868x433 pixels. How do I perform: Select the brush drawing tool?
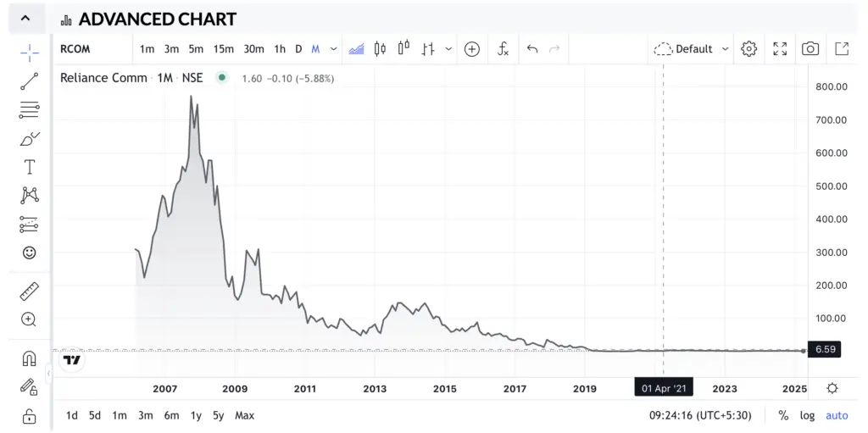29,138
